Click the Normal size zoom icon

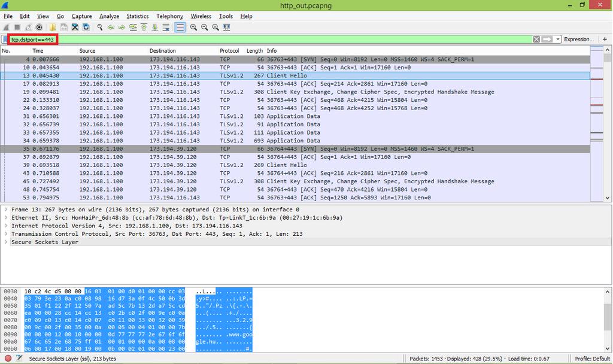click(216, 28)
